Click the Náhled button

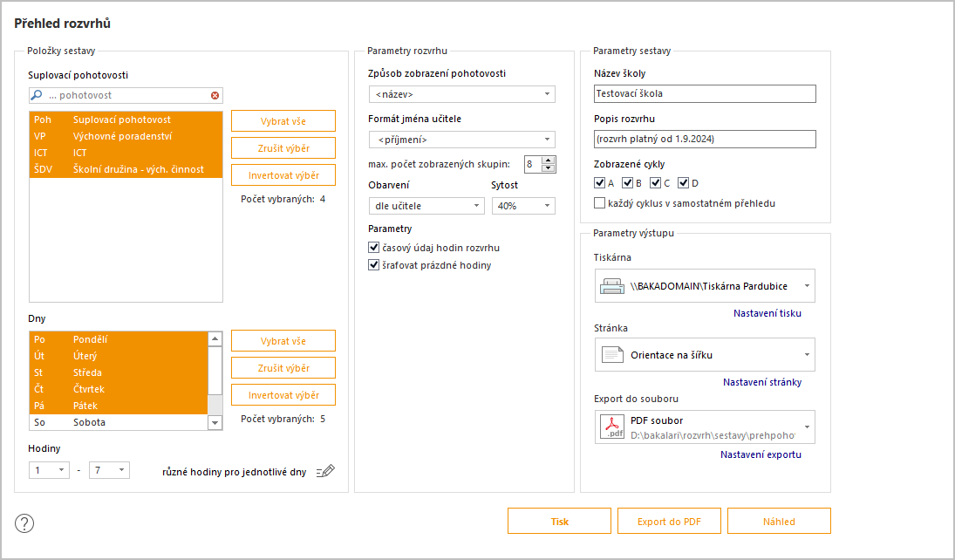click(x=779, y=521)
